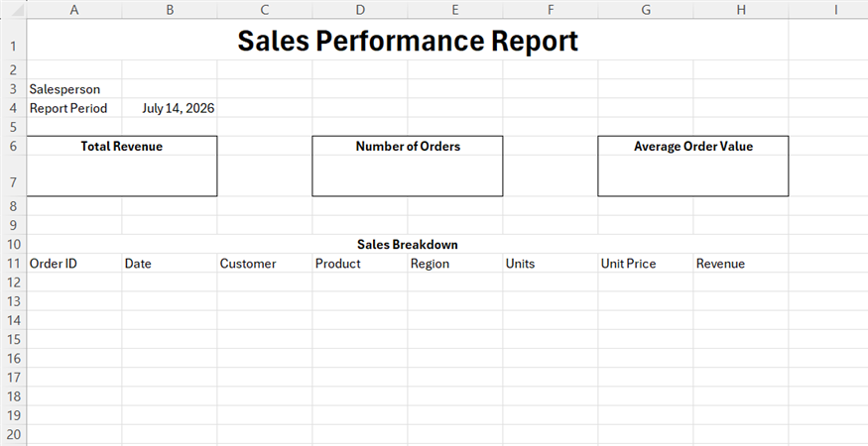This screenshot has height=446, width=868.
Task: Select row 11 header
Action: [x=13, y=264]
